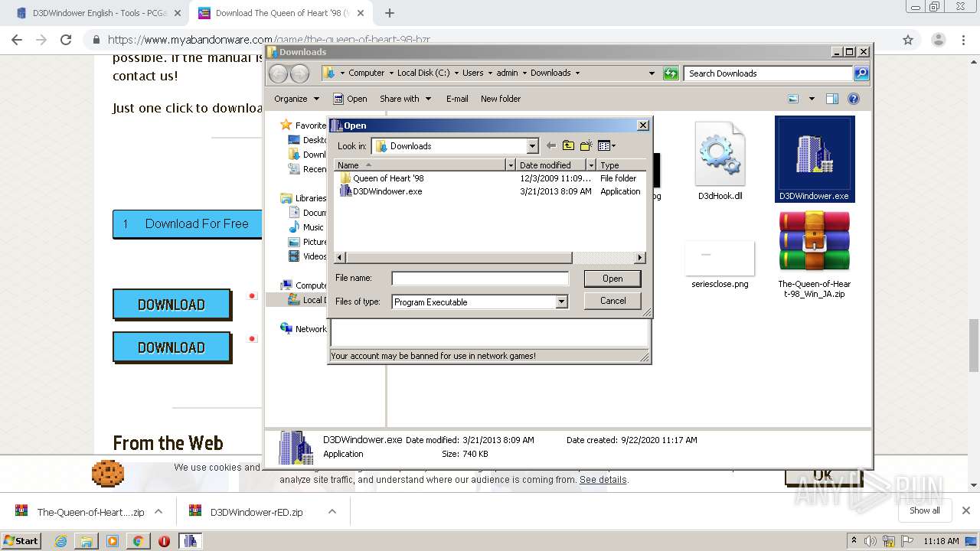This screenshot has width=980, height=551.
Task: Open the view menu icon in Open dialog
Action: [x=606, y=145]
